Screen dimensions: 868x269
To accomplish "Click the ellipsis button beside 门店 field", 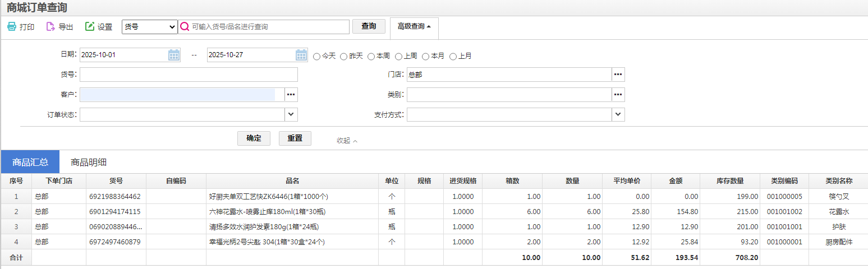I will click(x=618, y=75).
